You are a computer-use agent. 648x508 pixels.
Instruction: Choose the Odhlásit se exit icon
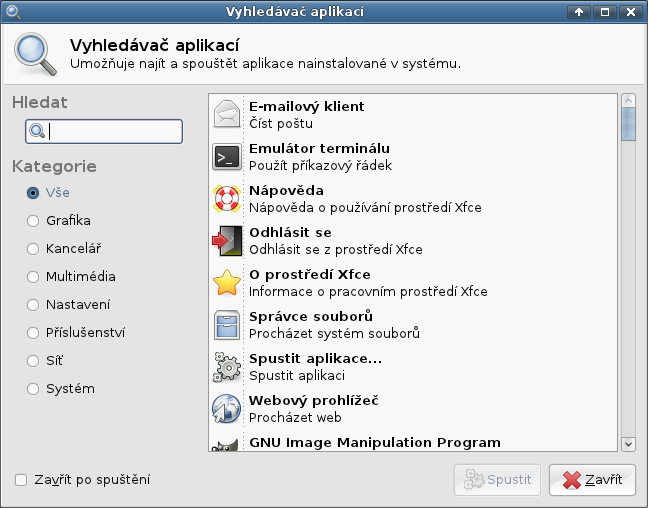click(x=226, y=241)
